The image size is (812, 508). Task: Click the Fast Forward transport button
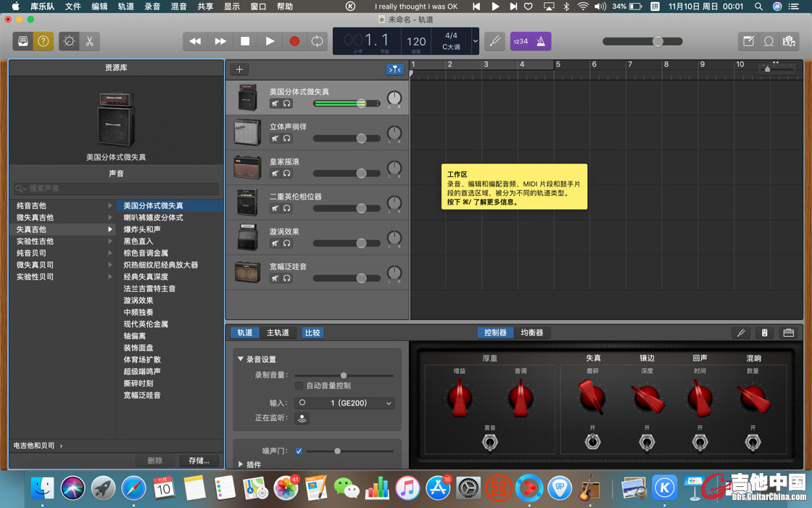[220, 41]
